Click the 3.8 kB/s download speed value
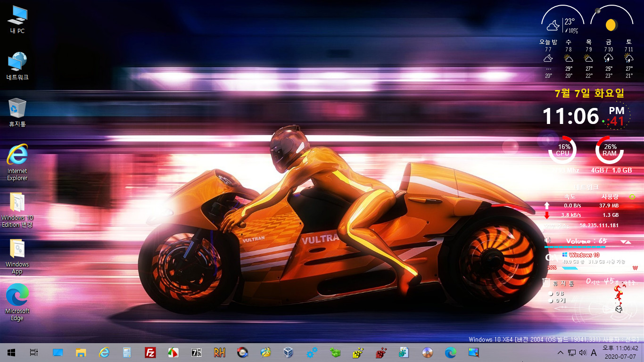Screen dimensions: 644x362 571,215
